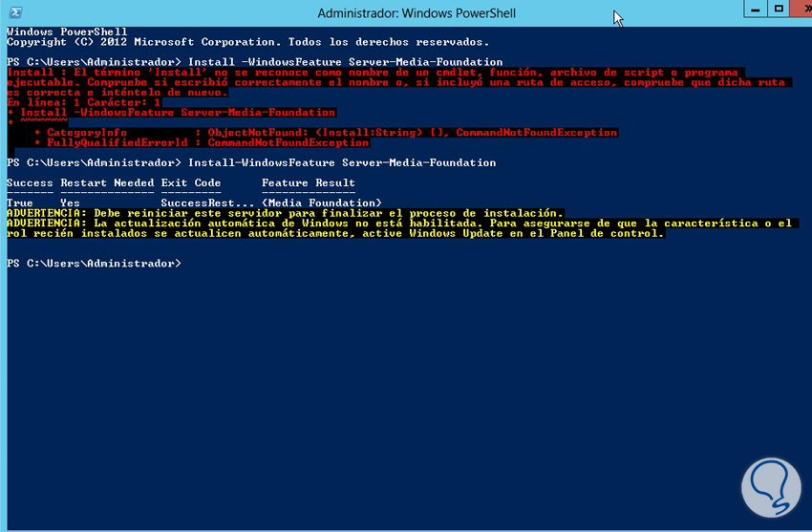Image resolution: width=812 pixels, height=532 pixels.
Task: Click the PowerShell icon in the title bar
Action: click(14, 12)
